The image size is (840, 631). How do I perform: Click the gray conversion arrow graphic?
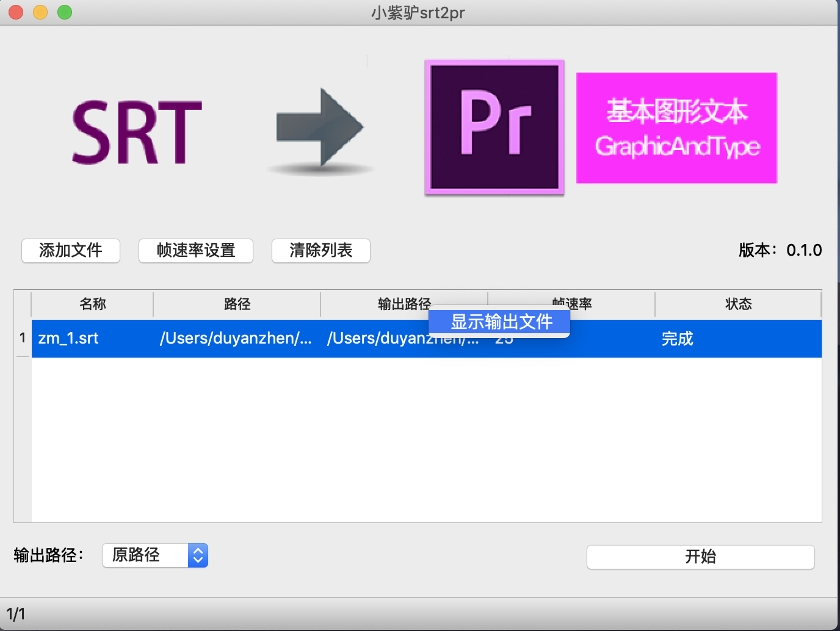[320, 131]
